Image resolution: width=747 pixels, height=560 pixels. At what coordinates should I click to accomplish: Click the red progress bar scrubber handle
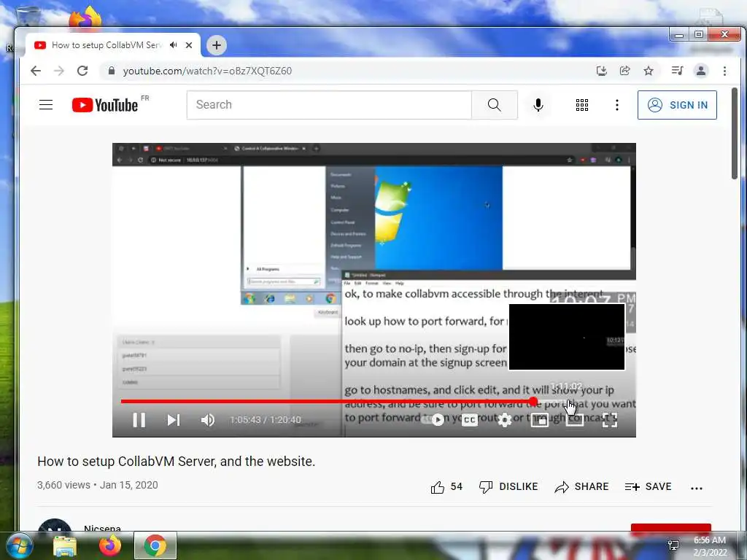click(533, 402)
